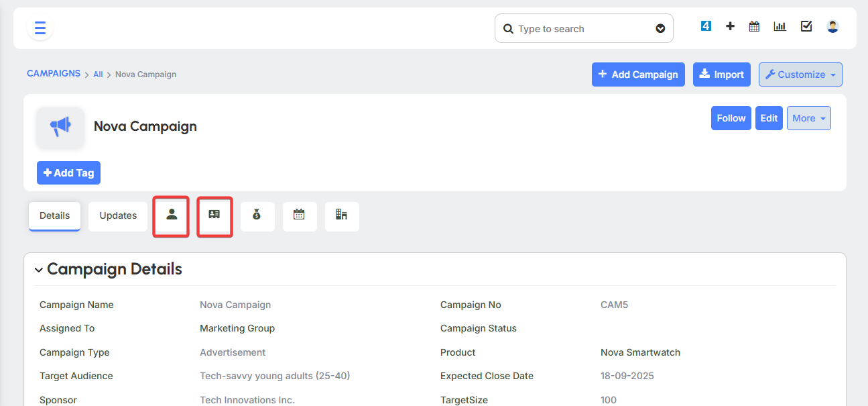Open the hamburger navigation menu
This screenshot has height=406, width=868.
click(x=40, y=28)
